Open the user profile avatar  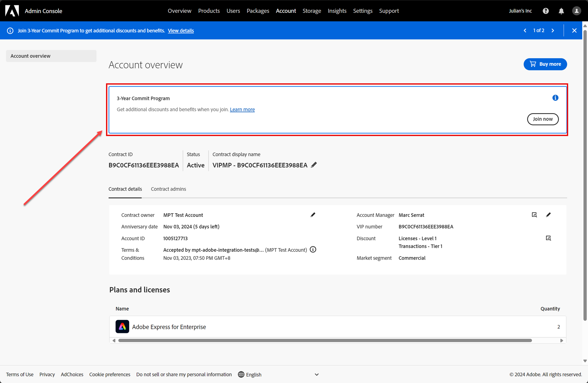576,11
